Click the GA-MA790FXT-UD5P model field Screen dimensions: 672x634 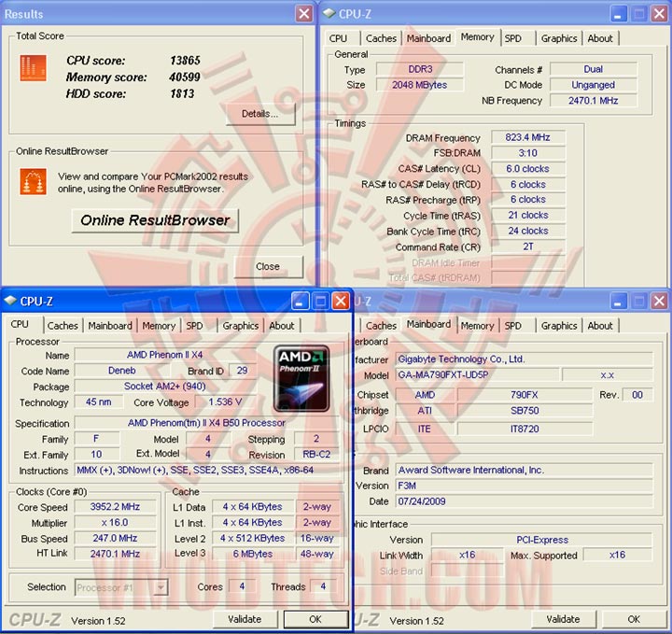(x=477, y=375)
